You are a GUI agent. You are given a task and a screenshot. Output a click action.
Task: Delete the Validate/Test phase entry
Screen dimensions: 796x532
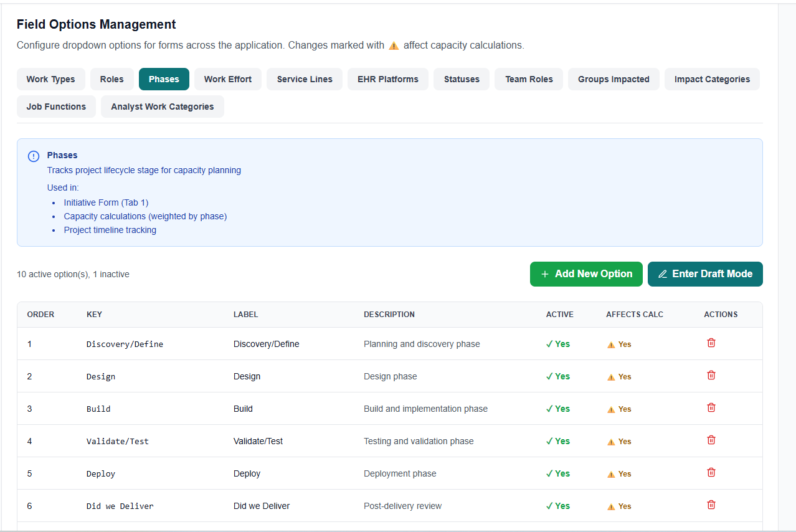pos(711,440)
